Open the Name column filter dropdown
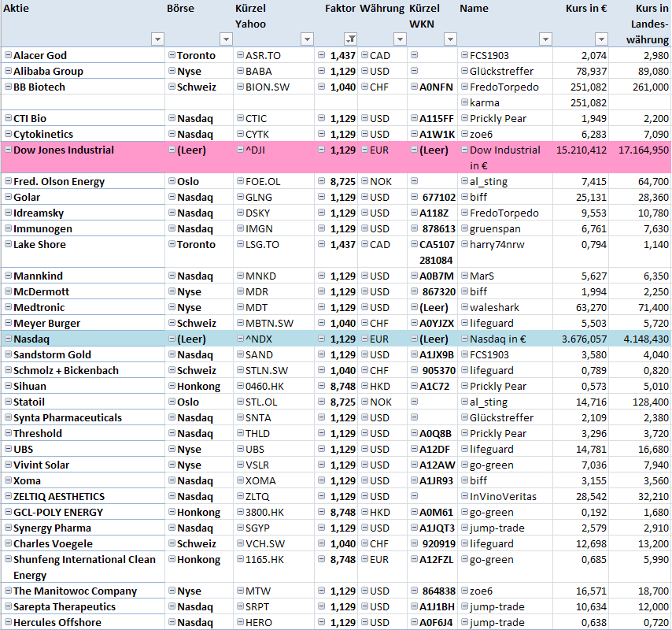Screen dimensions: 672x630 point(545,39)
